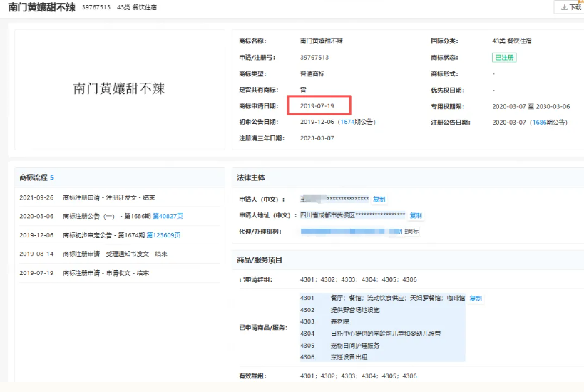The height and width of the screenshot is (392, 584).
Task: Select trademark type value 普通商标
Action: [312, 73]
